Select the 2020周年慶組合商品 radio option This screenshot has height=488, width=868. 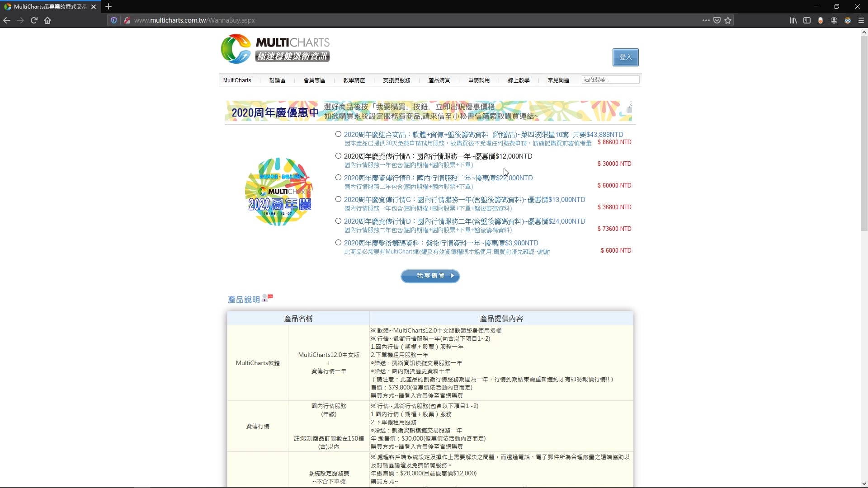[x=338, y=134]
